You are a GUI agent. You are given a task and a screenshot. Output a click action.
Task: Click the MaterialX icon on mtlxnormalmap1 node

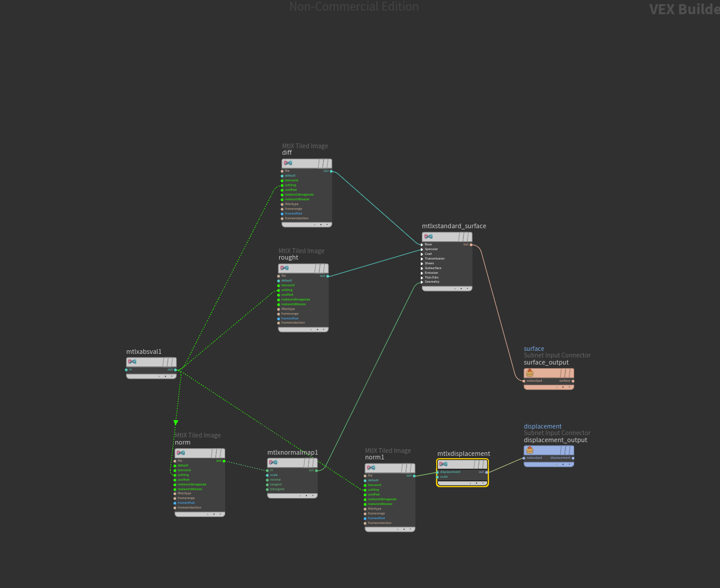click(273, 462)
